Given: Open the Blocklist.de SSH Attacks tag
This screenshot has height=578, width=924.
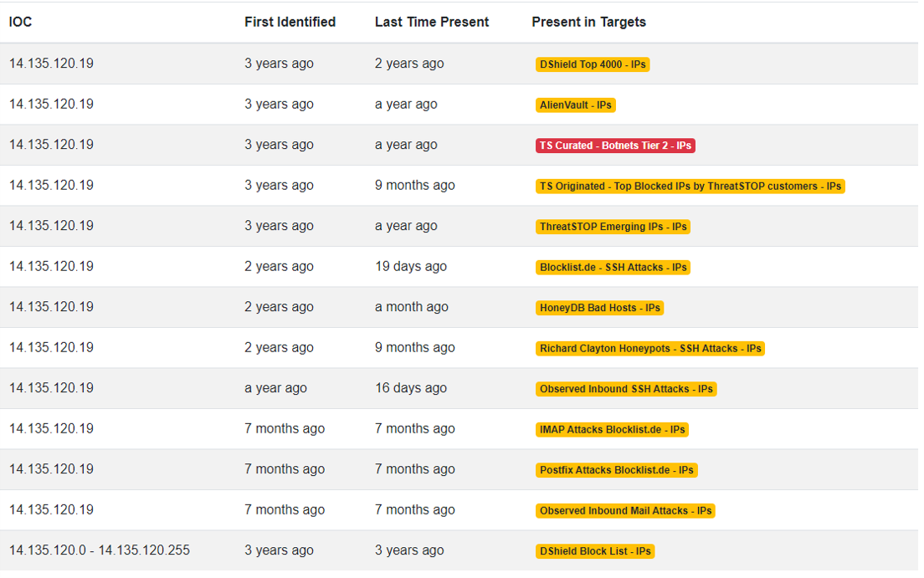Looking at the screenshot, I should [613, 268].
